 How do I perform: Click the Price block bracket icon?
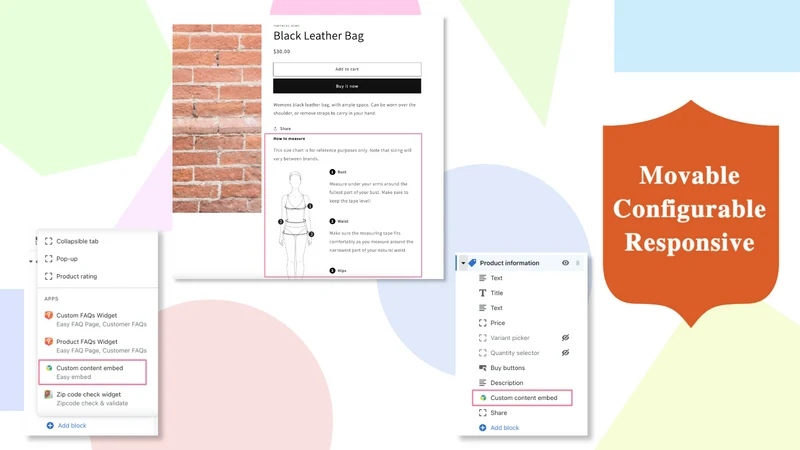(483, 323)
